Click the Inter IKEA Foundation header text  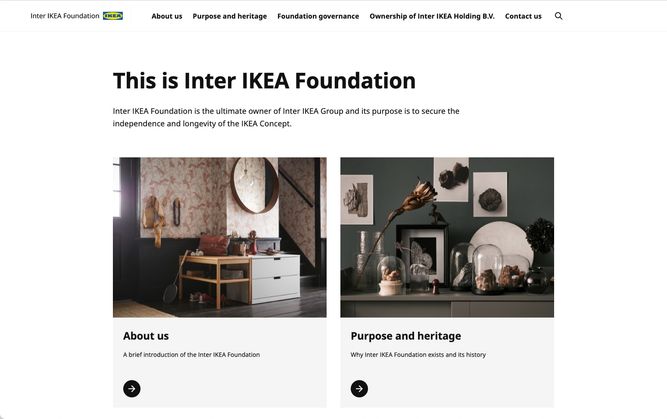pyautogui.click(x=65, y=16)
